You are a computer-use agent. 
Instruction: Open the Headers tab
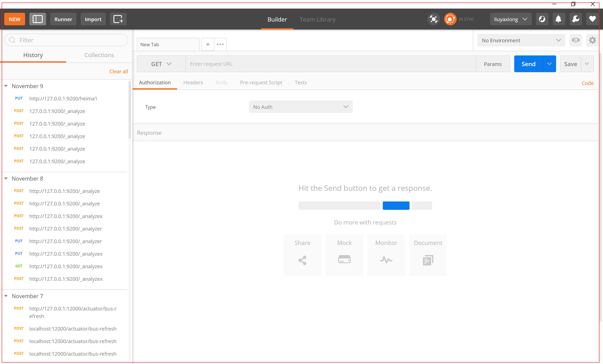[193, 83]
